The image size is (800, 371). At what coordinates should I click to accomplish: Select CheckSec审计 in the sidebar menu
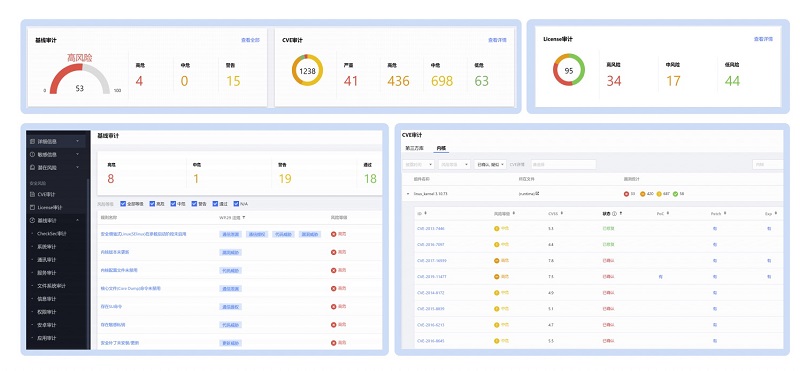[52, 234]
